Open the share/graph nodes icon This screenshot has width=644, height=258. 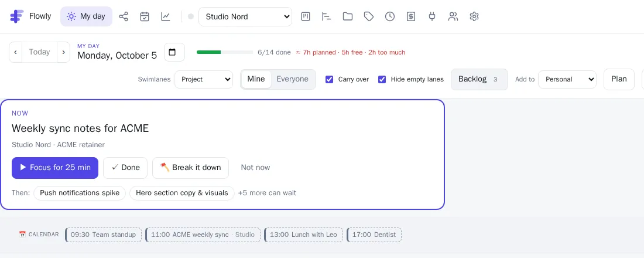coord(123,16)
